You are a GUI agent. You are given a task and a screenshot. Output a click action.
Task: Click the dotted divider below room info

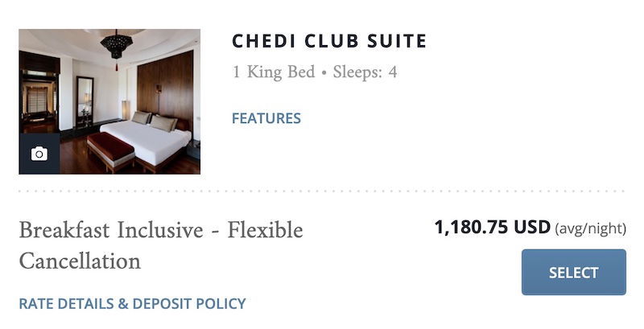(x=322, y=191)
